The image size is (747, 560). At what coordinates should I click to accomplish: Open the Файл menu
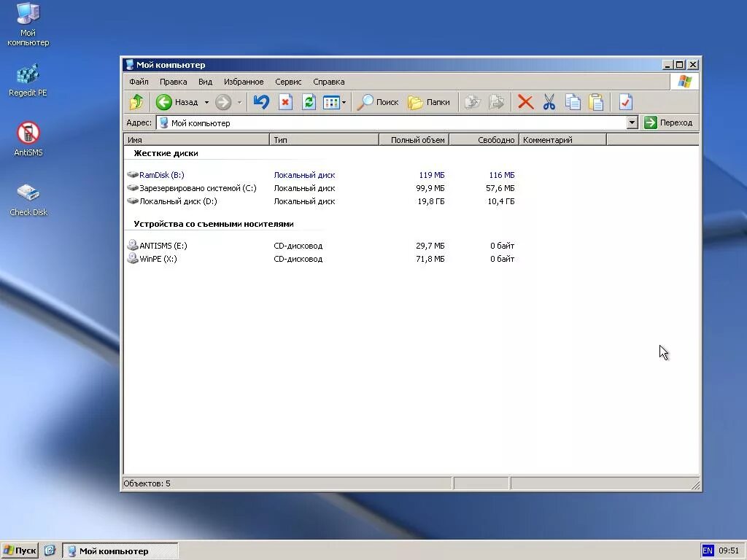click(139, 82)
